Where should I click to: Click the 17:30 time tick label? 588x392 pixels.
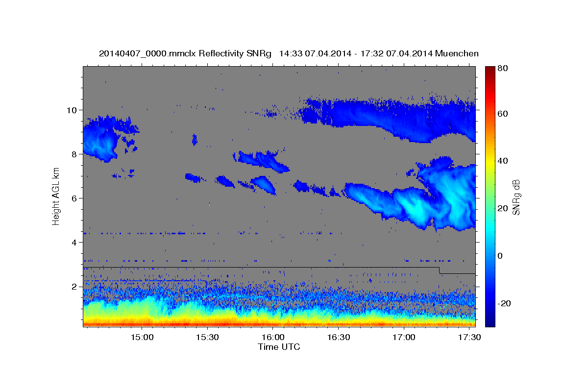[469, 337]
